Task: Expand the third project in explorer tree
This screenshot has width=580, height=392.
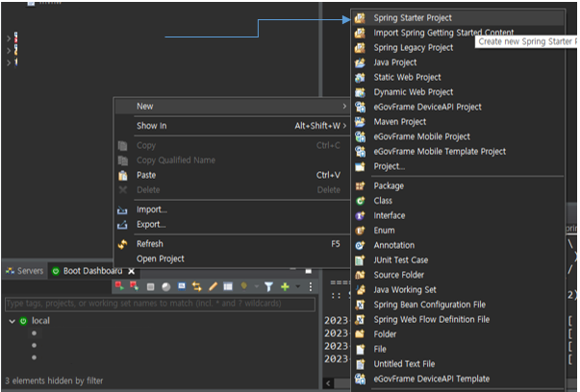Action: [8, 62]
